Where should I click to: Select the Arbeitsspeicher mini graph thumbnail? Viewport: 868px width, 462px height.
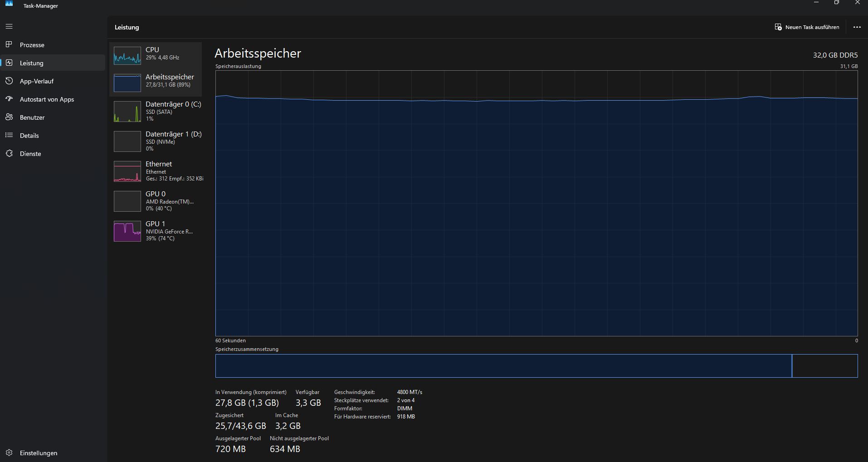pyautogui.click(x=127, y=83)
